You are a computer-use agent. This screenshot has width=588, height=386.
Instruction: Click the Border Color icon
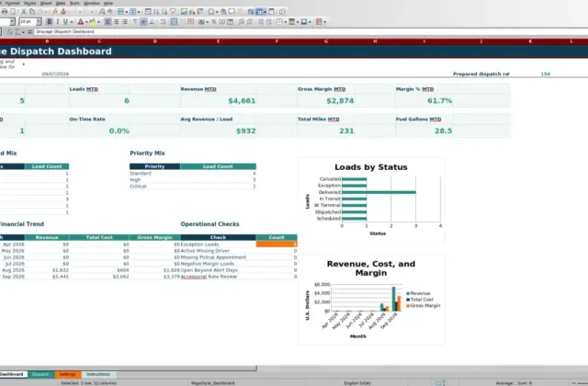(x=304, y=22)
